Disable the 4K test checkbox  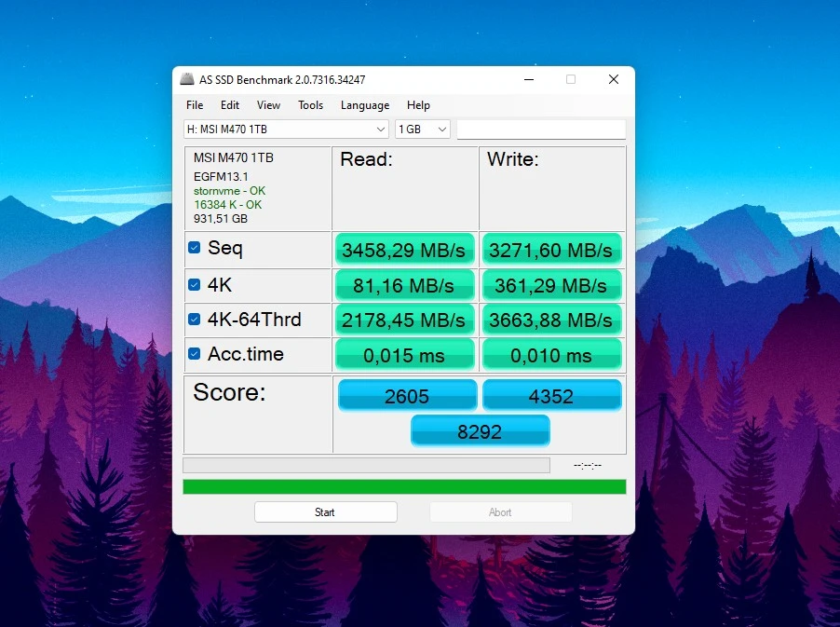pyautogui.click(x=195, y=284)
